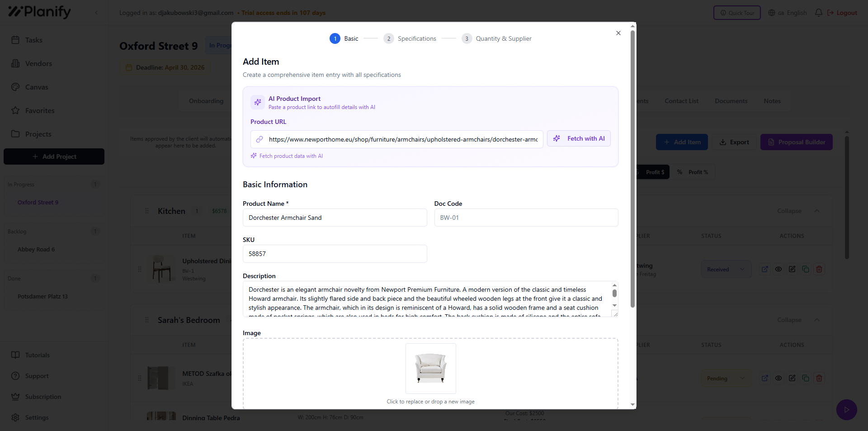Delete the Pending item
This screenshot has width=868, height=431.
(x=819, y=378)
